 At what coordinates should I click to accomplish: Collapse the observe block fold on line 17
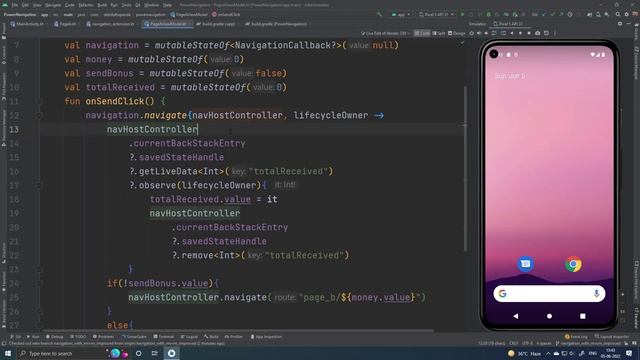(x=39, y=185)
